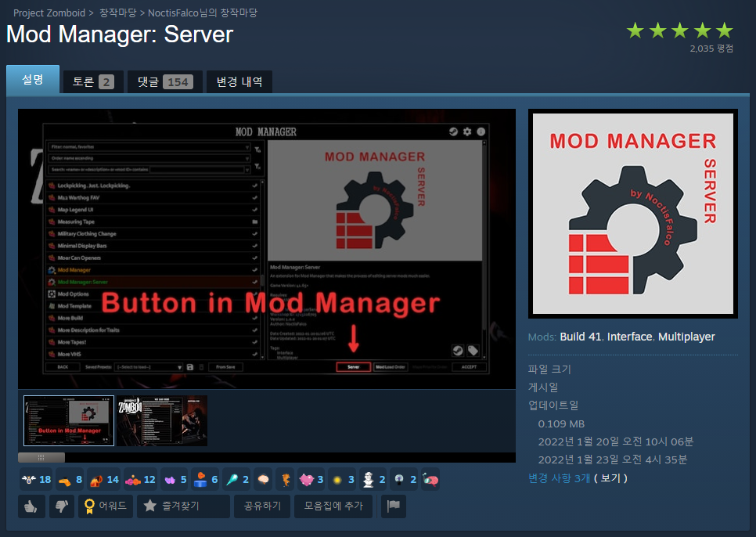Select the second Zomboid screenshot thumbnail
The width and height of the screenshot is (756, 537).
[162, 421]
